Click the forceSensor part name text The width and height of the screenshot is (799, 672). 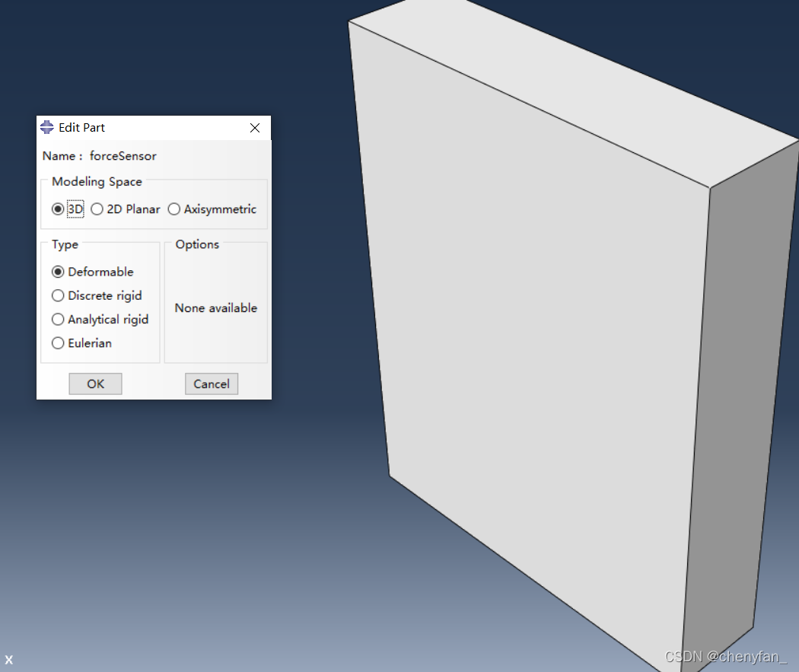pos(123,156)
